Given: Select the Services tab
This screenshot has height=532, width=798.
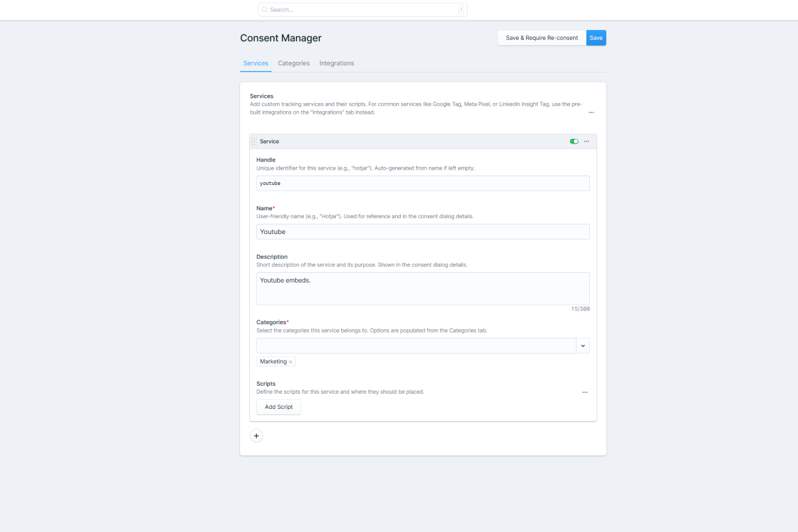Looking at the screenshot, I should (x=255, y=63).
